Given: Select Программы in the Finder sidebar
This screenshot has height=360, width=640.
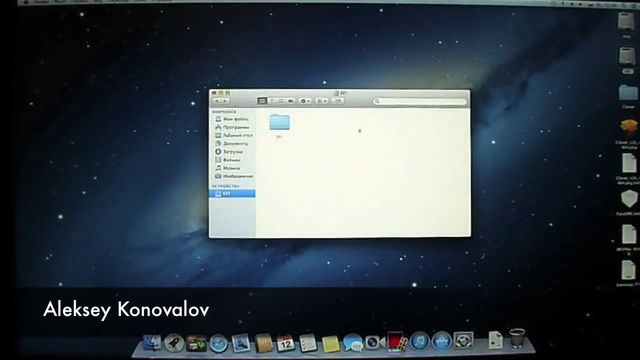Looking at the screenshot, I should click(233, 127).
